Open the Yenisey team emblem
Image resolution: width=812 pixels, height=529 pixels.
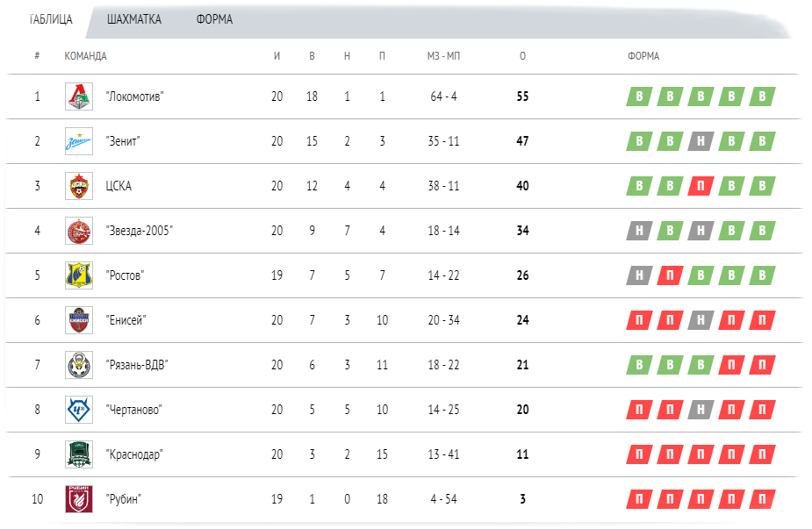tap(79, 320)
